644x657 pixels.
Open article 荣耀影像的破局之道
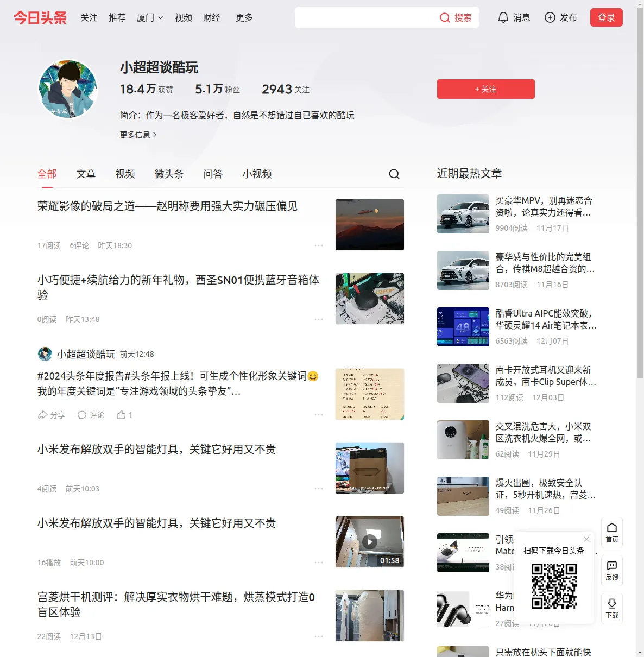click(x=168, y=206)
